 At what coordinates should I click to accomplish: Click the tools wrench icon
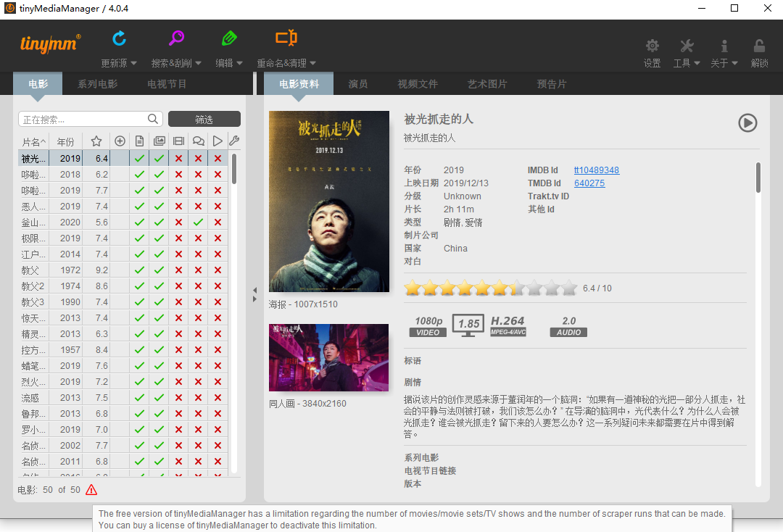(x=687, y=46)
